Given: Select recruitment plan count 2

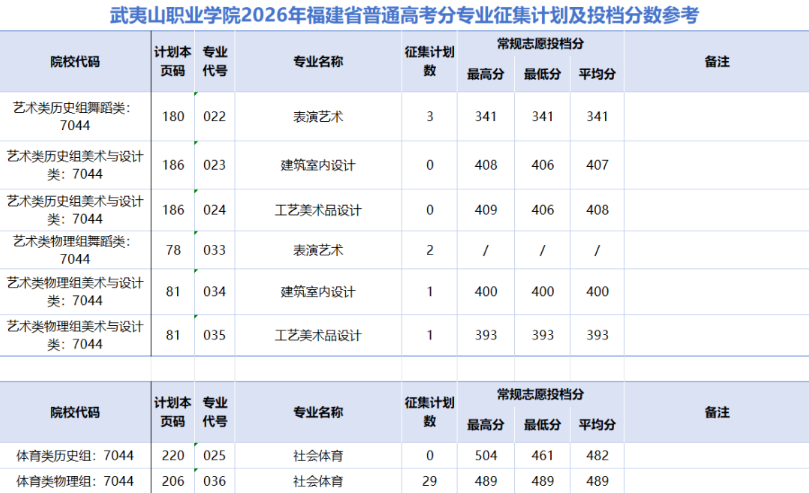Looking at the screenshot, I should pos(430,250).
